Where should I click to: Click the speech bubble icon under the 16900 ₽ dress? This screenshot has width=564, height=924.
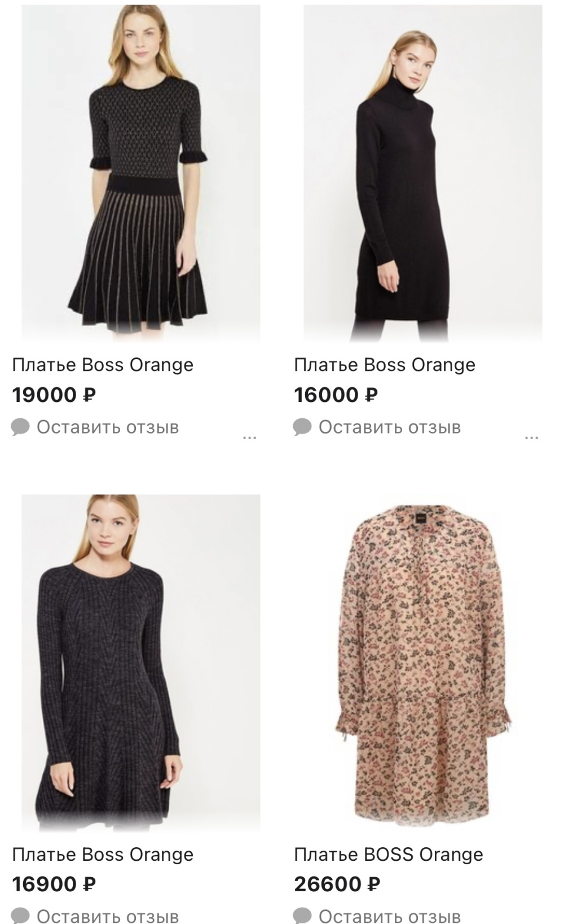coord(21,914)
